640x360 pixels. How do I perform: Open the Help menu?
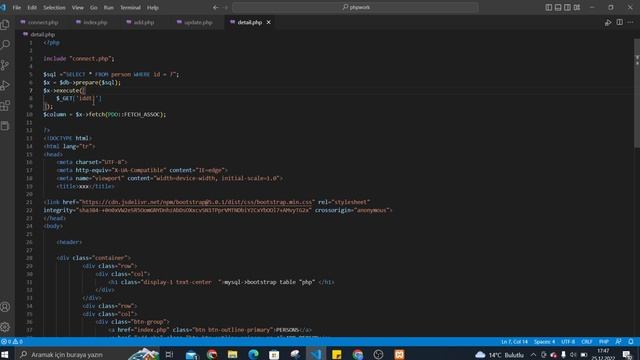(x=153, y=7)
